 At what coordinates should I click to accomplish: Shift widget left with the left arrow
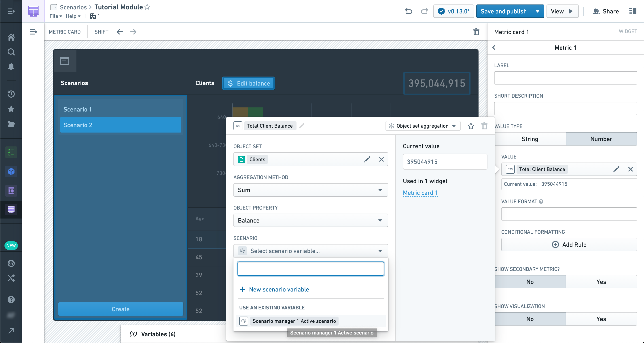coord(120,32)
